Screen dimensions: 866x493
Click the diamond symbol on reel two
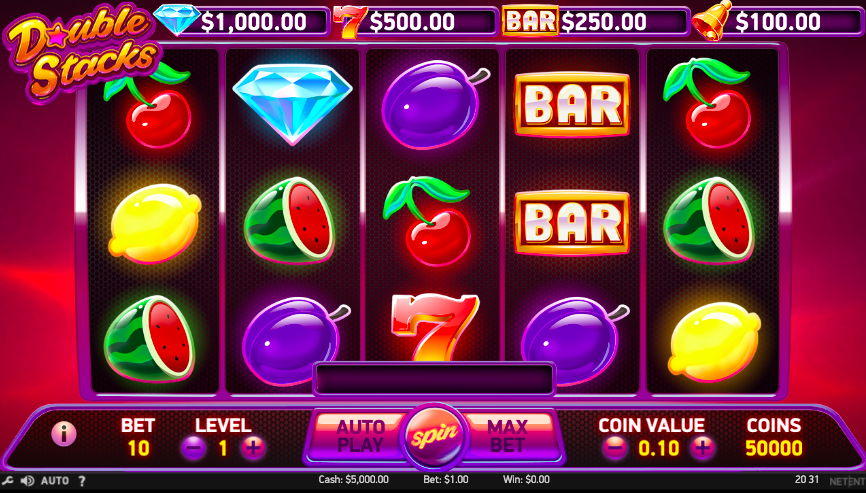pos(292,103)
